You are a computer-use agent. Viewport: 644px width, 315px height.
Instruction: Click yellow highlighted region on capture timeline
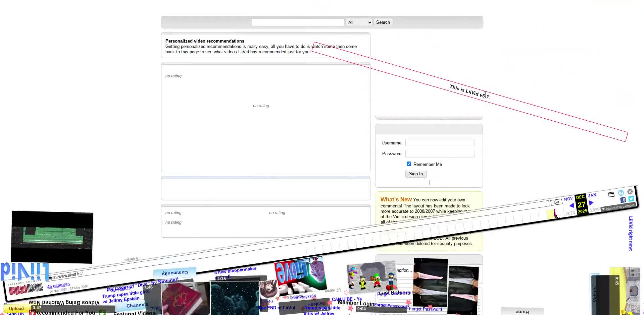click(550, 214)
